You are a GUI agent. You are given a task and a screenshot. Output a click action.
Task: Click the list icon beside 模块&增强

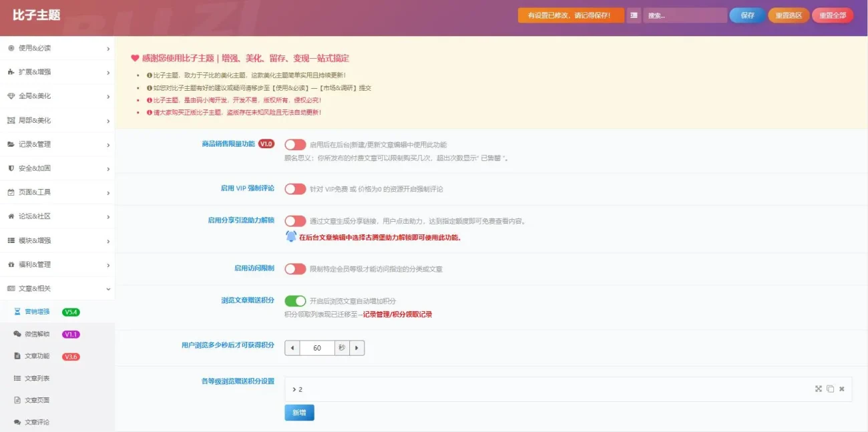tap(11, 240)
